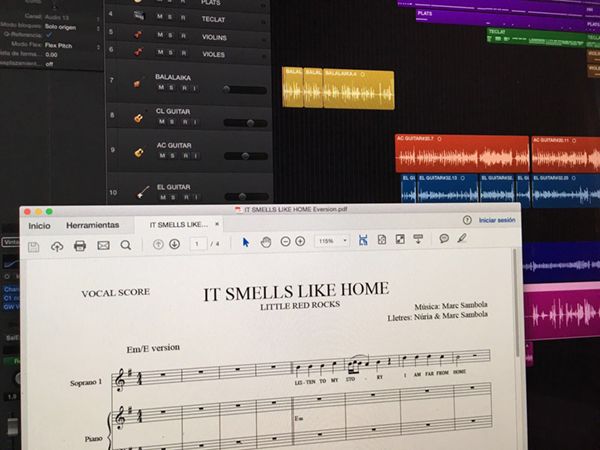Click the PDF window vertical scrollbar
The image size is (600, 450).
(x=517, y=302)
